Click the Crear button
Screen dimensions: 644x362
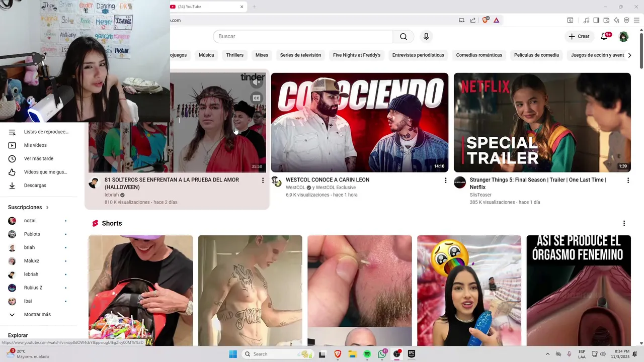[x=579, y=36]
